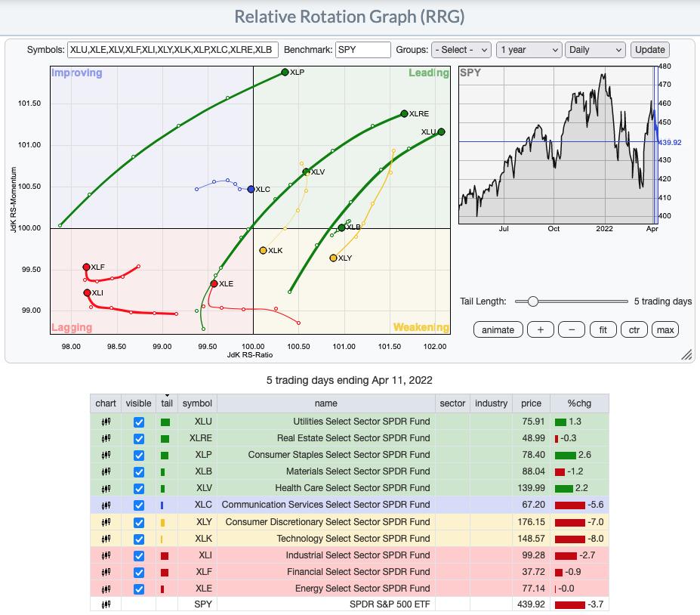Image resolution: width=700 pixels, height=615 pixels.
Task: Click the XLC point on the graph
Action: (251, 190)
